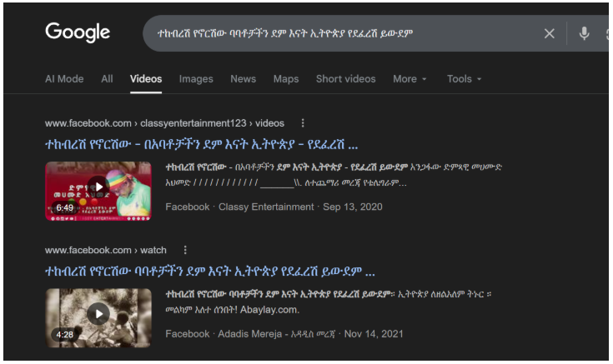This screenshot has height=364, width=613.
Task: Open the first Facebook video result title
Action: 202,144
